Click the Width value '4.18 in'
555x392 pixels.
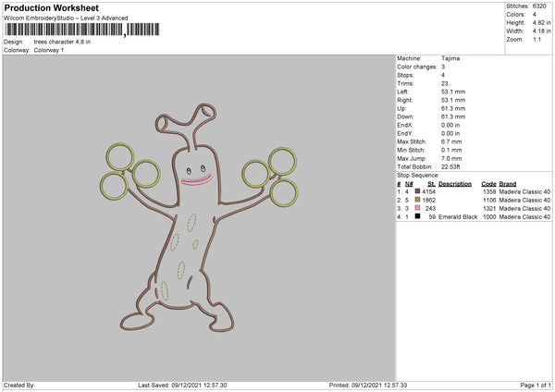tap(541, 31)
